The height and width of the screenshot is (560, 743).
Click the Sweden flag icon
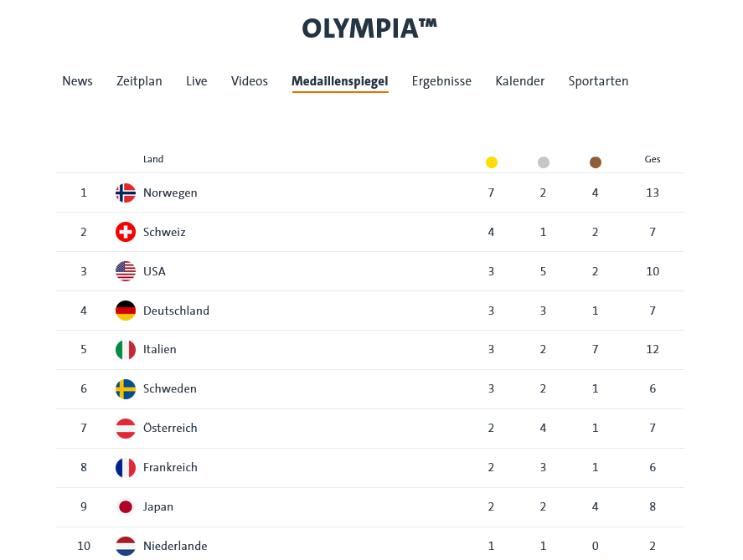(126, 388)
